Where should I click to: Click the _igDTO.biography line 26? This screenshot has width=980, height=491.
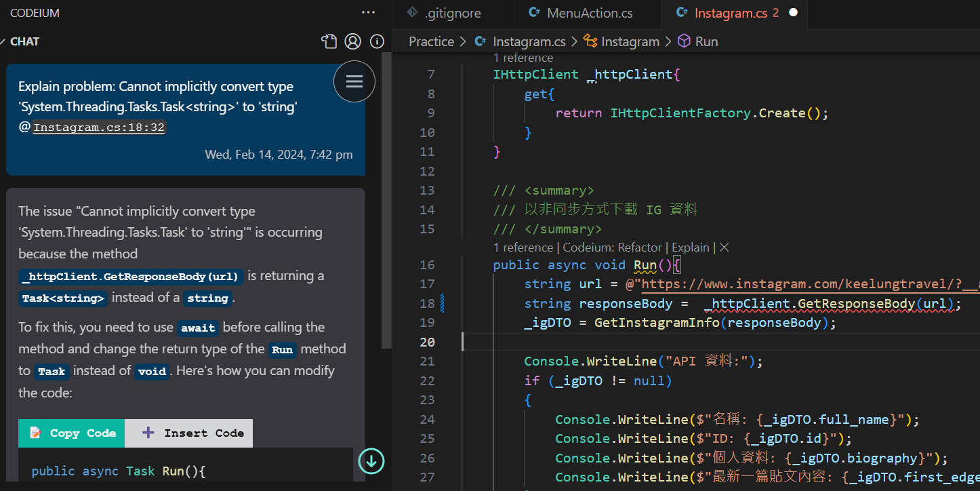[x=752, y=458]
